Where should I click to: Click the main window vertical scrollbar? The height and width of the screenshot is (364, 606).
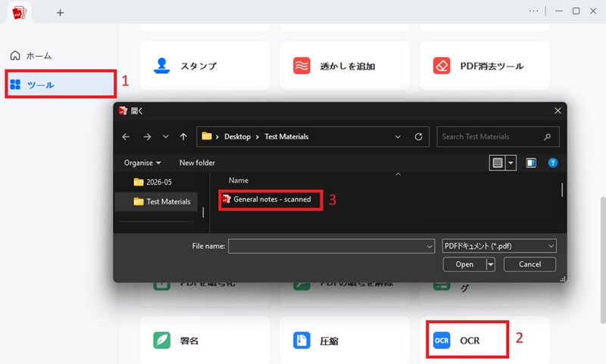603,260
